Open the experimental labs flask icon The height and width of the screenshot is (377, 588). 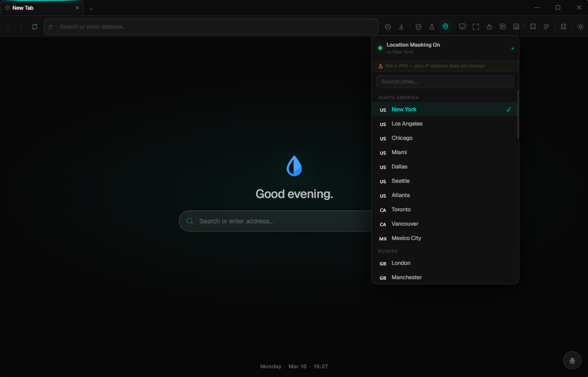click(431, 26)
